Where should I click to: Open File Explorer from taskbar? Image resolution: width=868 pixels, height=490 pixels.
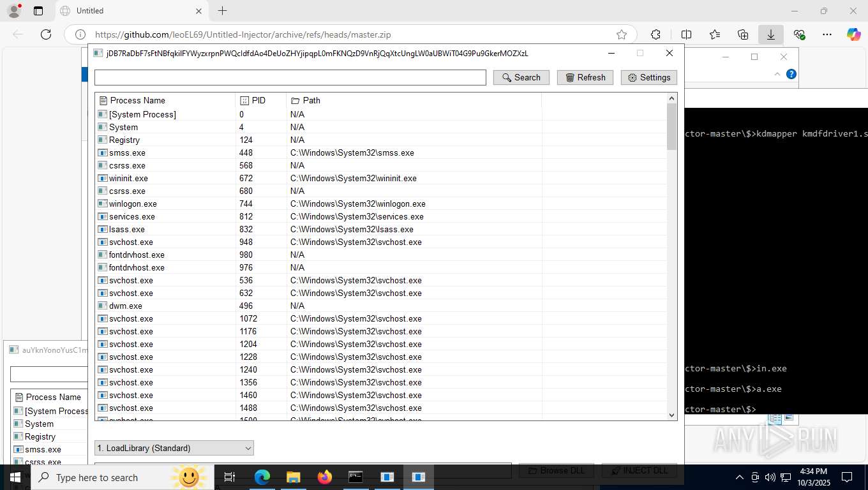coord(293,477)
